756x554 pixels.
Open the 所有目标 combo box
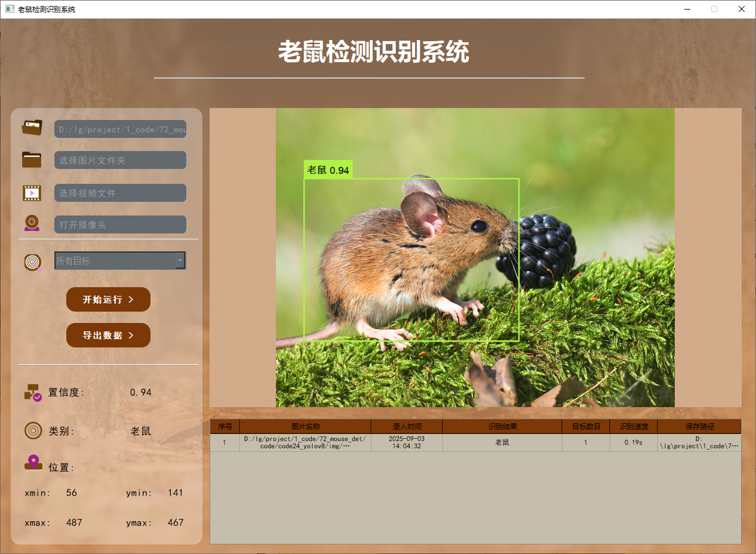pyautogui.click(x=120, y=260)
